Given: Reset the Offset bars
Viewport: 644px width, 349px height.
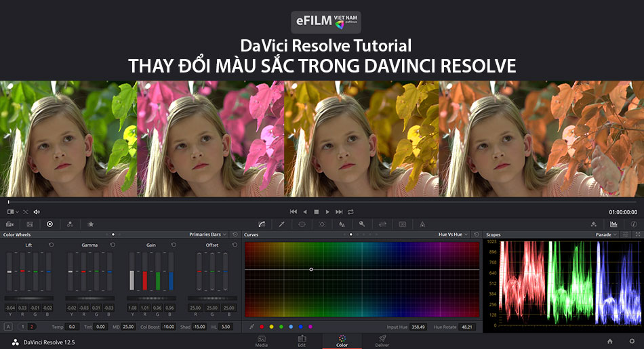Looking at the screenshot, I should click(x=235, y=245).
